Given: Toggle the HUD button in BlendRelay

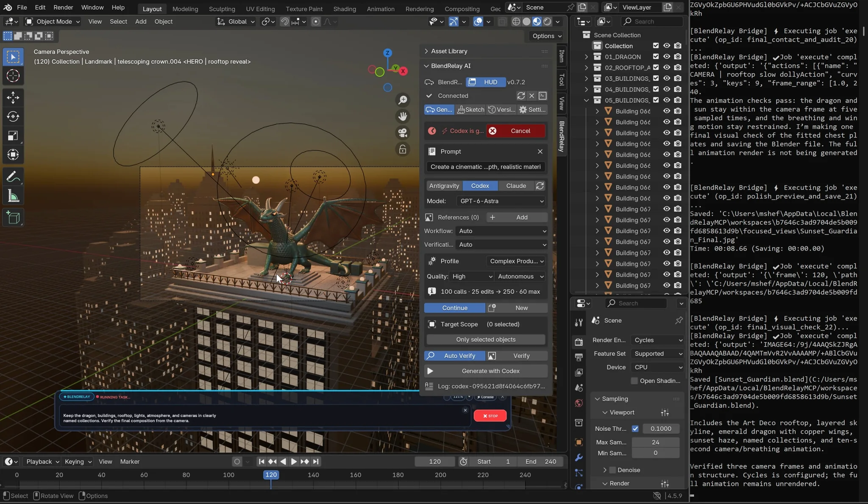Looking at the screenshot, I should [486, 82].
